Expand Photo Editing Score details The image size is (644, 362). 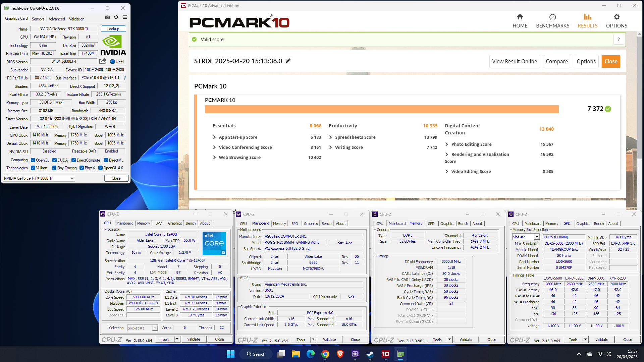(x=447, y=144)
